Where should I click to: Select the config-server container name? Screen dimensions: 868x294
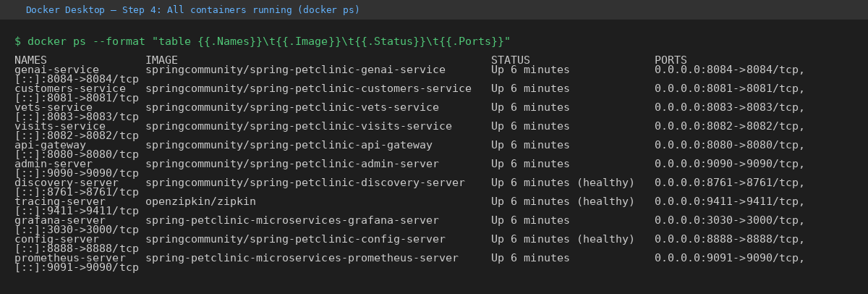(x=56, y=239)
